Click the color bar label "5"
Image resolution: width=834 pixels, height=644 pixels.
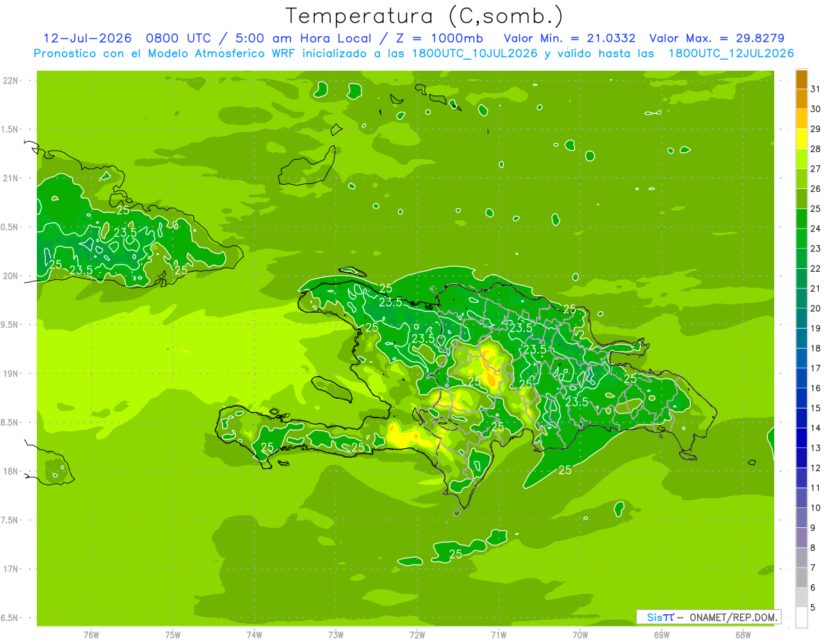coord(813,608)
